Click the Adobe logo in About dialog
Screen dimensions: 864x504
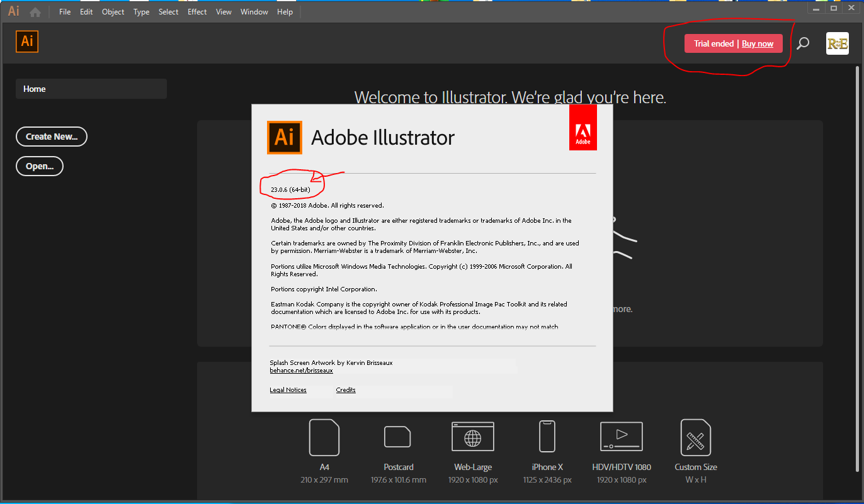point(583,128)
